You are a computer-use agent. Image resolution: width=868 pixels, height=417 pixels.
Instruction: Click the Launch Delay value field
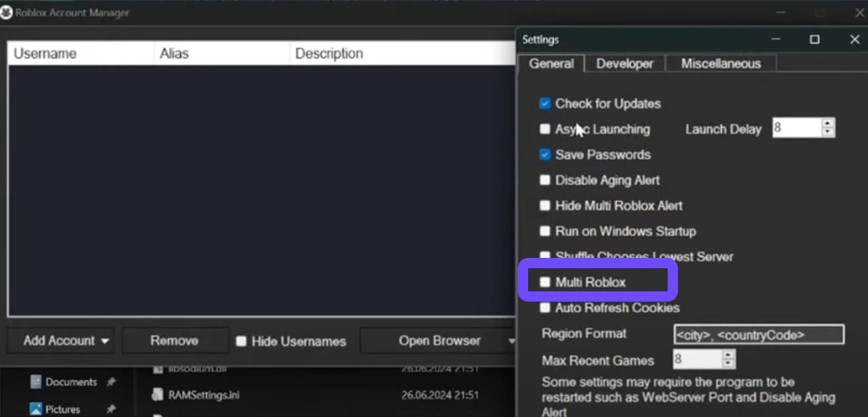click(797, 128)
